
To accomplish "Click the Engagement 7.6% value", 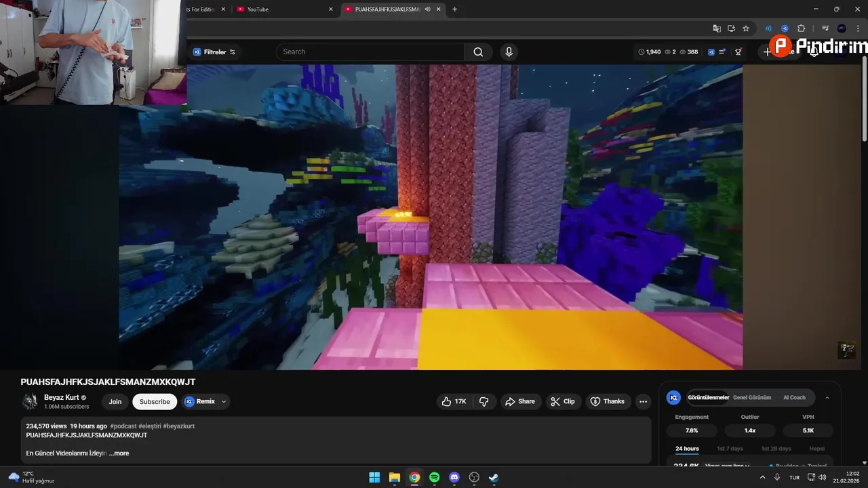I will click(692, 430).
